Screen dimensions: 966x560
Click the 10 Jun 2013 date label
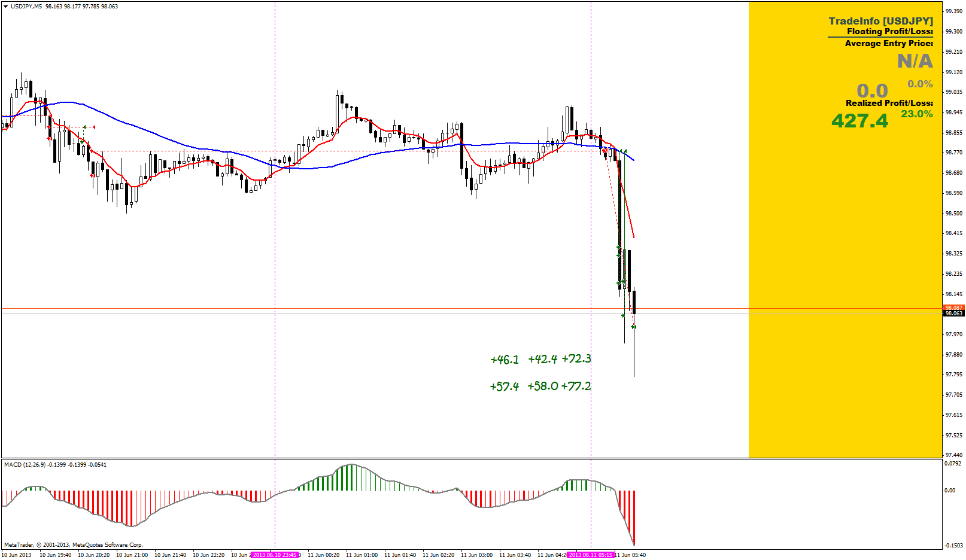point(16,555)
